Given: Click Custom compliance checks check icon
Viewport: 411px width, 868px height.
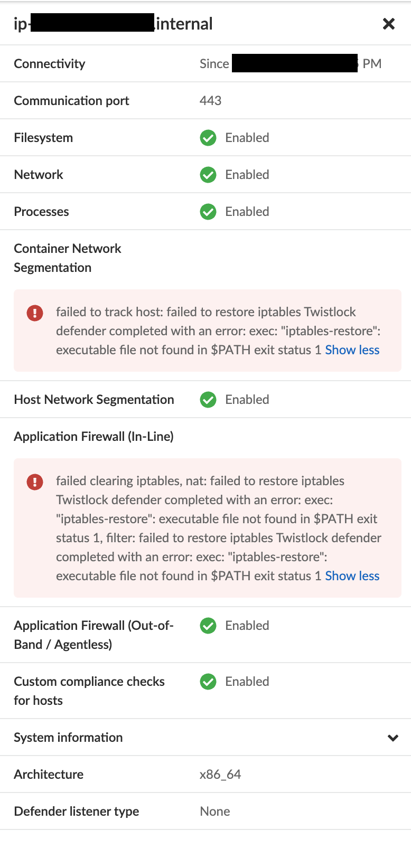Looking at the screenshot, I should pos(208,682).
